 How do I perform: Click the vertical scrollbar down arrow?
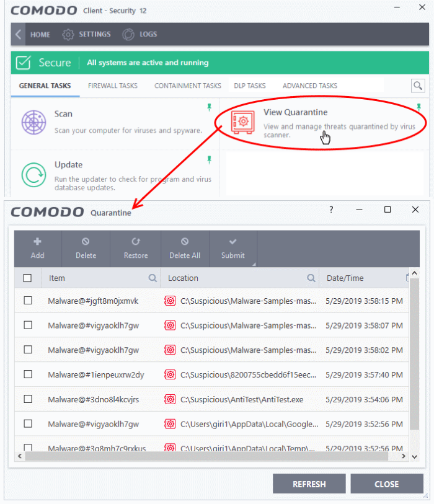[x=414, y=456]
